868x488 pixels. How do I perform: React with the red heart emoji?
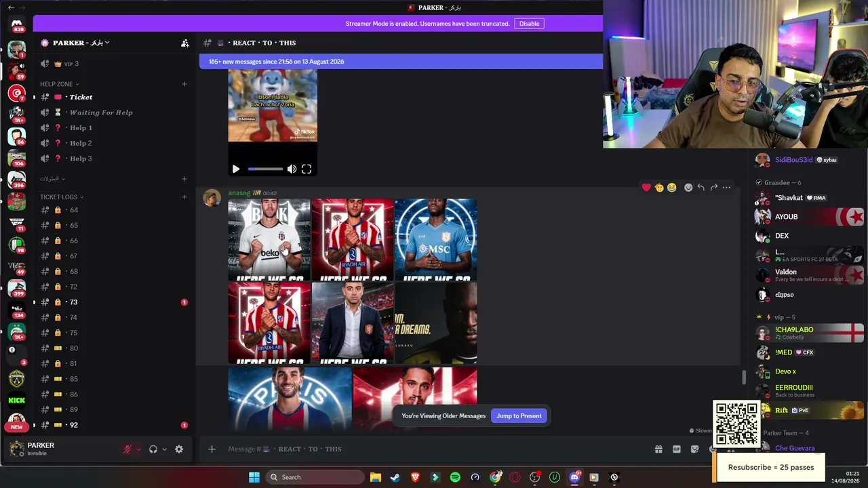[x=646, y=188]
